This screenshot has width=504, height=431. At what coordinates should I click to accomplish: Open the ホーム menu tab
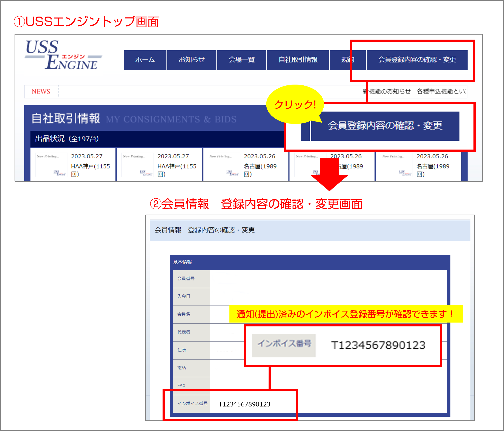[x=145, y=60]
